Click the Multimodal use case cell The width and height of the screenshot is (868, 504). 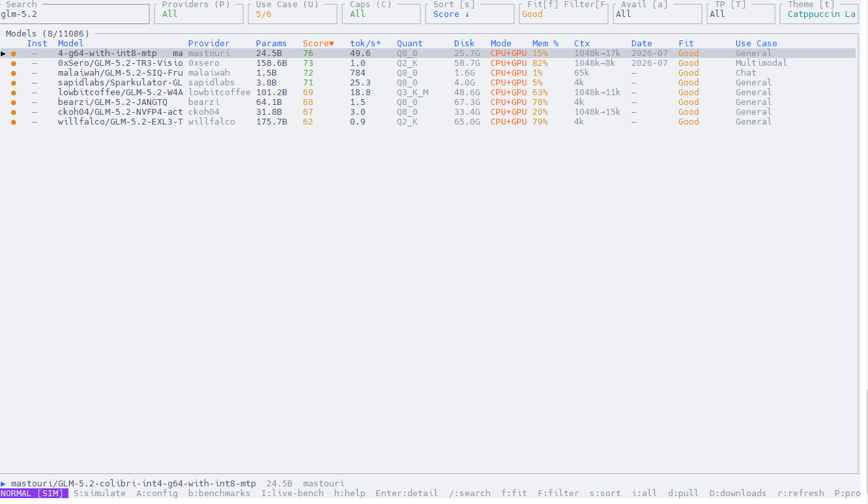coord(762,63)
